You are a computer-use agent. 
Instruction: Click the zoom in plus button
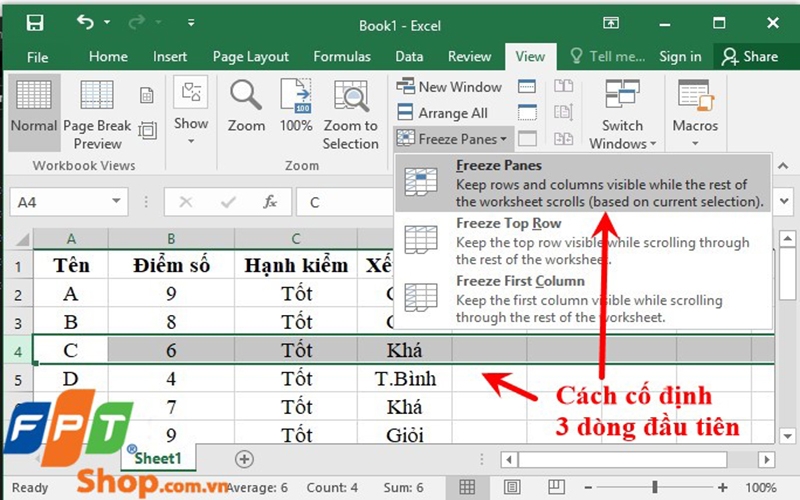point(722,488)
